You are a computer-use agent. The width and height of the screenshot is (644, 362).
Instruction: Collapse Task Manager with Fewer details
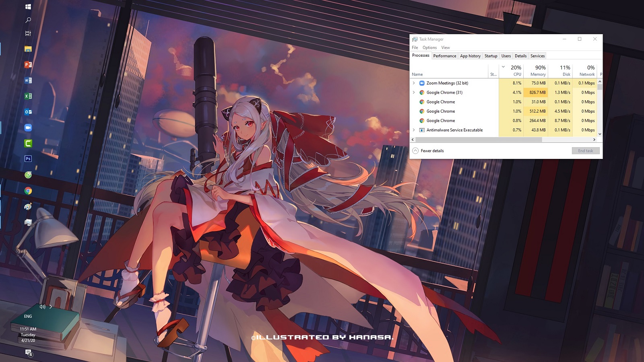428,151
